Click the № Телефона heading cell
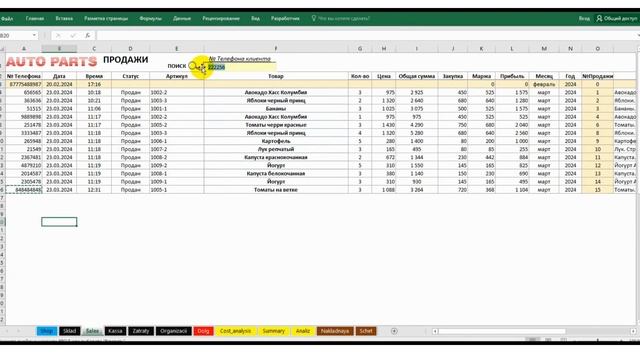 tap(24, 76)
